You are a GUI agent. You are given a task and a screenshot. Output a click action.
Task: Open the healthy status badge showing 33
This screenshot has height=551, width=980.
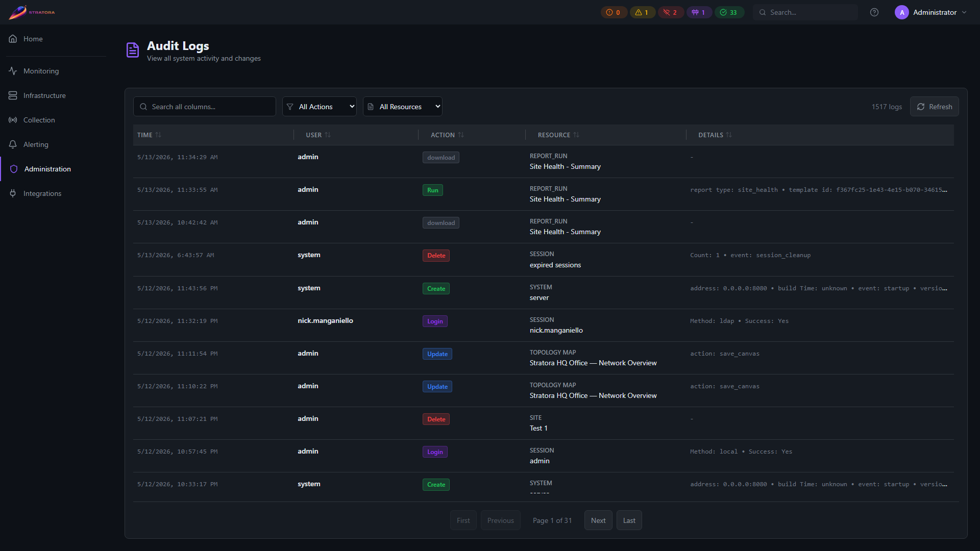coord(729,12)
